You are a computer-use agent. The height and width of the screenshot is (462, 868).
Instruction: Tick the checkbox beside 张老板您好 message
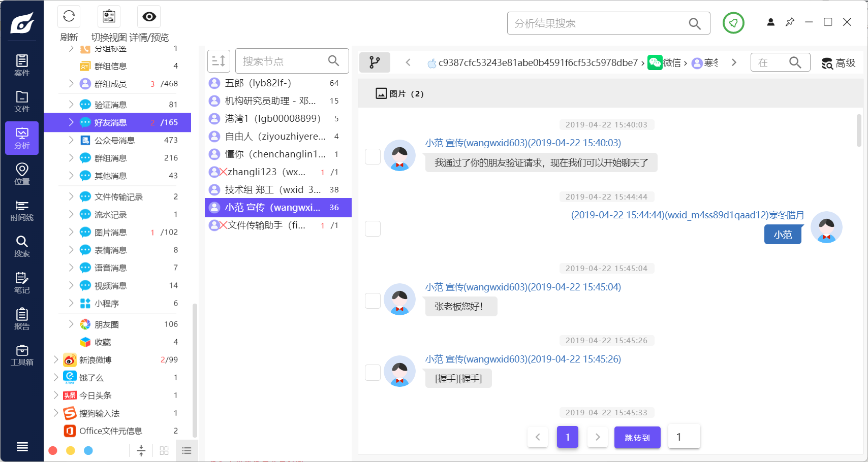[x=373, y=301]
